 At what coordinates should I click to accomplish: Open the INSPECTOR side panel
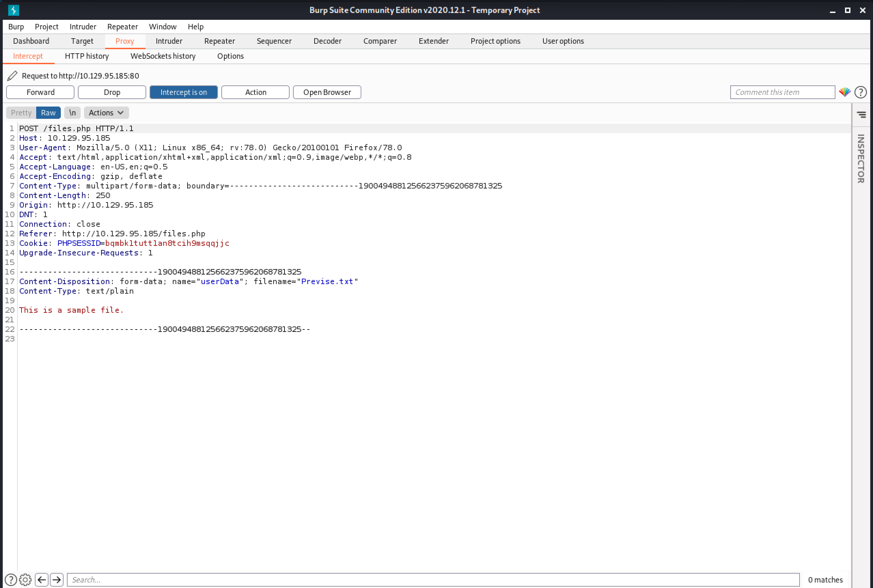click(x=861, y=158)
